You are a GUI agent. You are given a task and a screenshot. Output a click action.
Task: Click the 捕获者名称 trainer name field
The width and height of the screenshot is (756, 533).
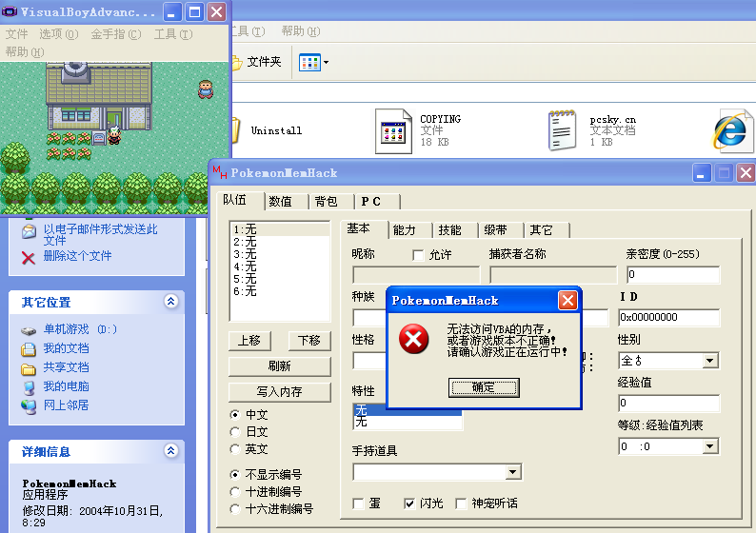tap(553, 275)
